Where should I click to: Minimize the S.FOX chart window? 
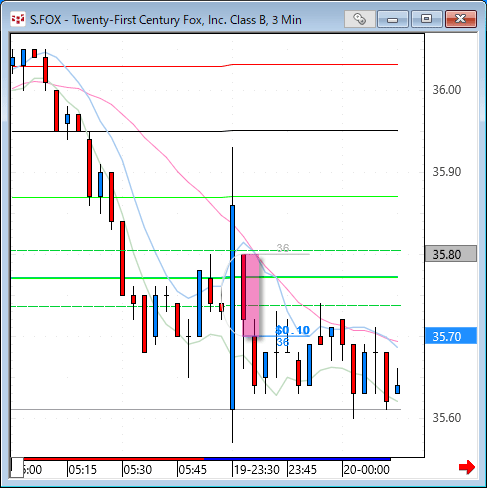pos(393,19)
